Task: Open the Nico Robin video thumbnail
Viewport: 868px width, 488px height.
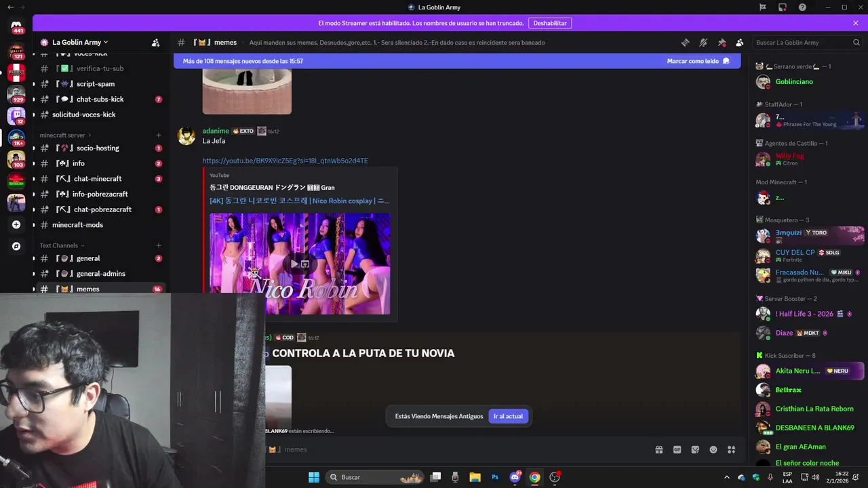Action: (300, 264)
